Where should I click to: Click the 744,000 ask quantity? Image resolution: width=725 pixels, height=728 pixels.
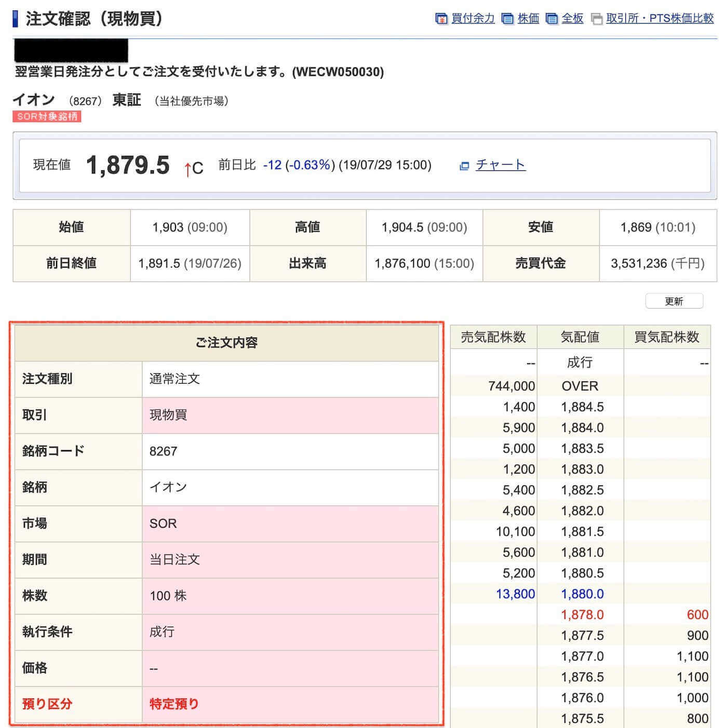click(512, 386)
